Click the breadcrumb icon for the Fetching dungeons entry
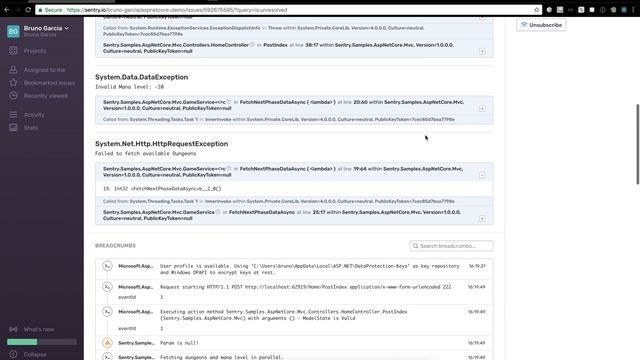 (107, 357)
